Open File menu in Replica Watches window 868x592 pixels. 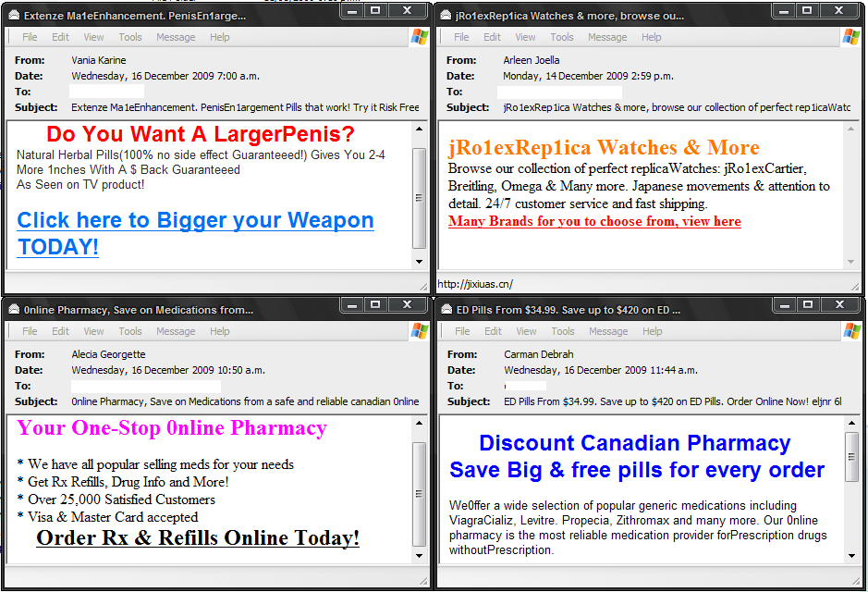pyautogui.click(x=461, y=37)
